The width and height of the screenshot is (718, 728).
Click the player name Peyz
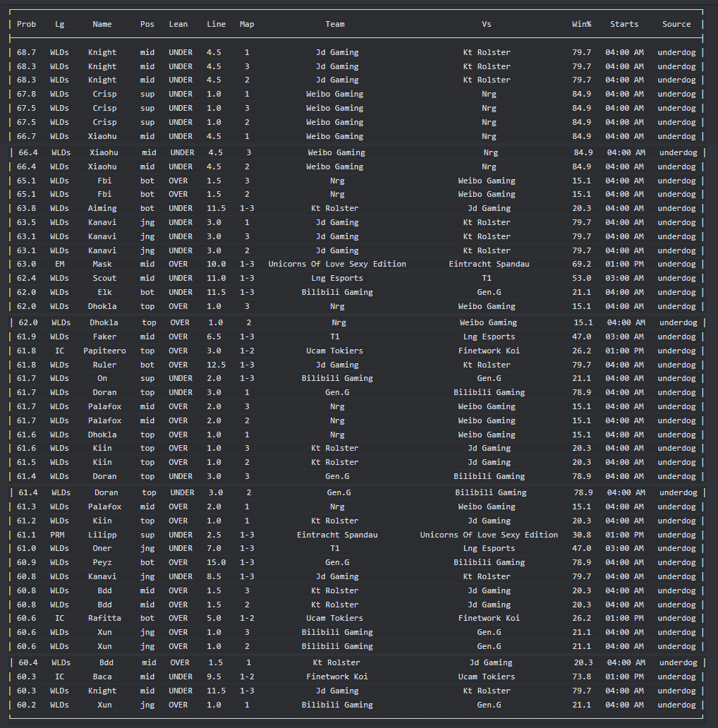tap(102, 563)
